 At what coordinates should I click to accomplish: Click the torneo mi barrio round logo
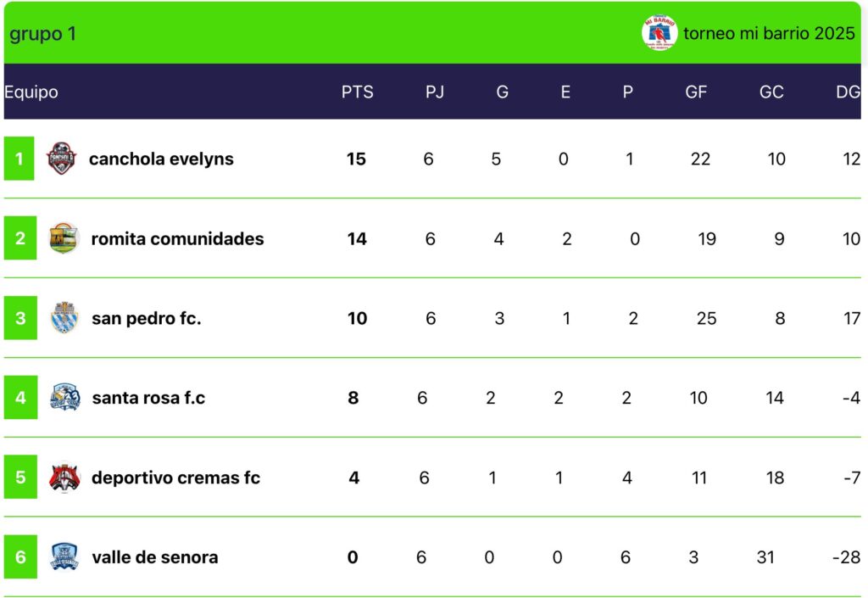tap(659, 33)
